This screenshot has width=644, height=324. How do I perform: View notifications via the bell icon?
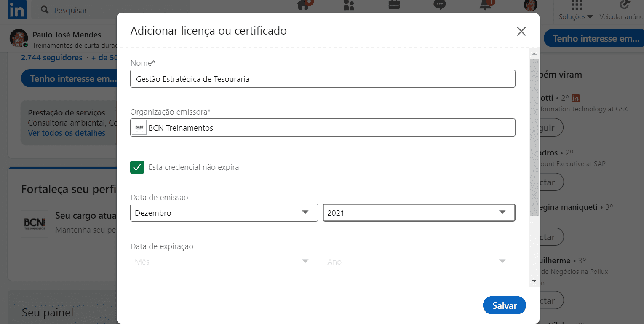point(484,5)
